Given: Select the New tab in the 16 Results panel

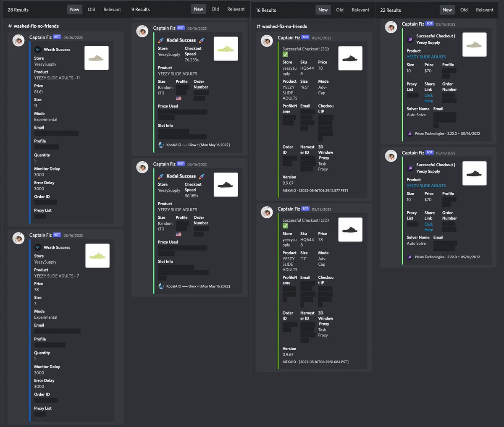Looking at the screenshot, I should pyautogui.click(x=323, y=10).
